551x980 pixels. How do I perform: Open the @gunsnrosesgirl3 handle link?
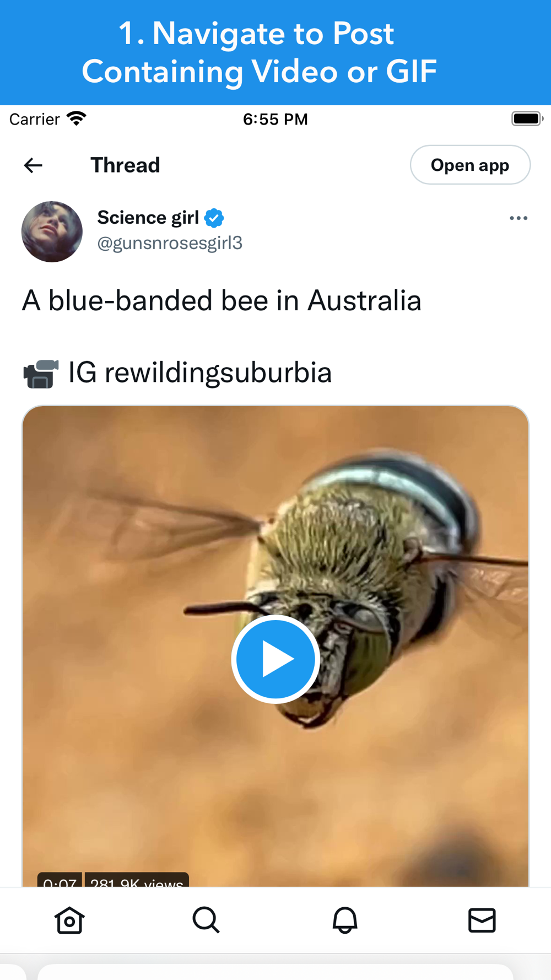click(x=170, y=243)
